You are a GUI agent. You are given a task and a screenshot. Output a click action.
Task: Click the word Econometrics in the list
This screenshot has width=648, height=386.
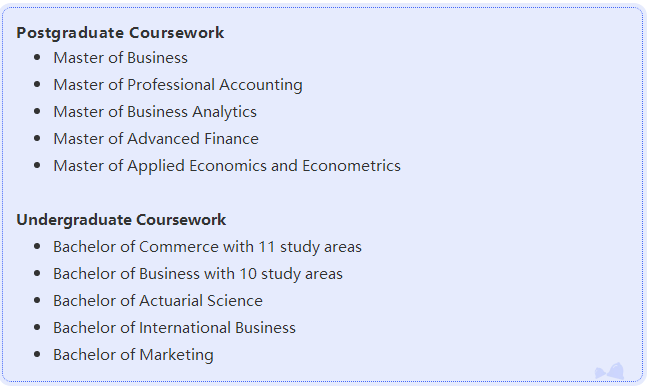(351, 166)
